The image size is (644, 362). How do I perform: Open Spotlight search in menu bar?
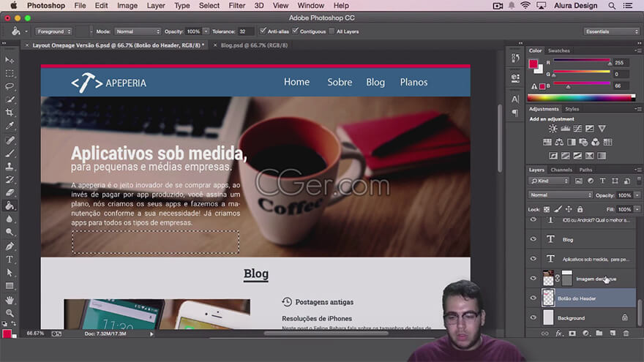[612, 6]
